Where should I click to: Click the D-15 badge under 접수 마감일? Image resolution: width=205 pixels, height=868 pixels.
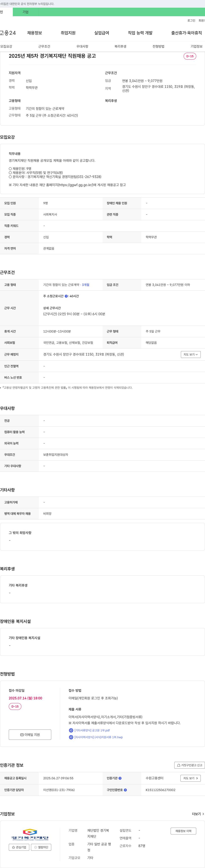click(x=15, y=706)
